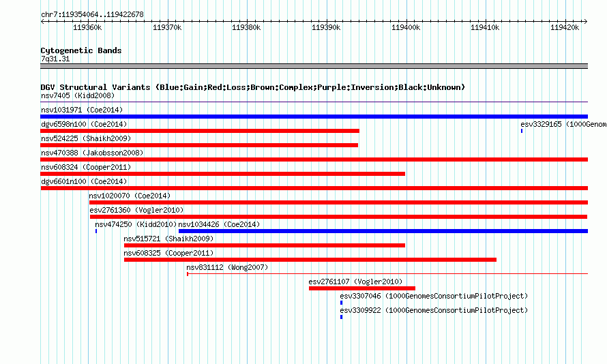607x364 pixels.
Task: Open the dgv6598n100 (Coe2014) label
Action: [84, 124]
